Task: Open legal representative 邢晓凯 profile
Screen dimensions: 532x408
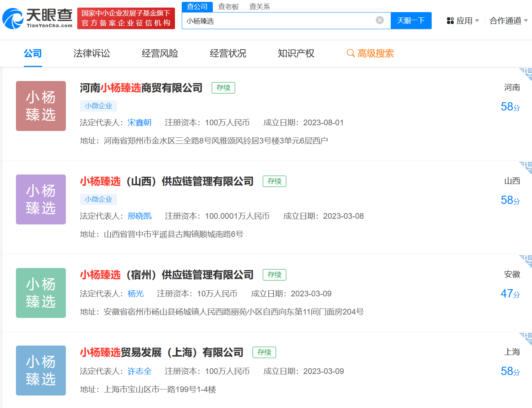Action: point(139,216)
